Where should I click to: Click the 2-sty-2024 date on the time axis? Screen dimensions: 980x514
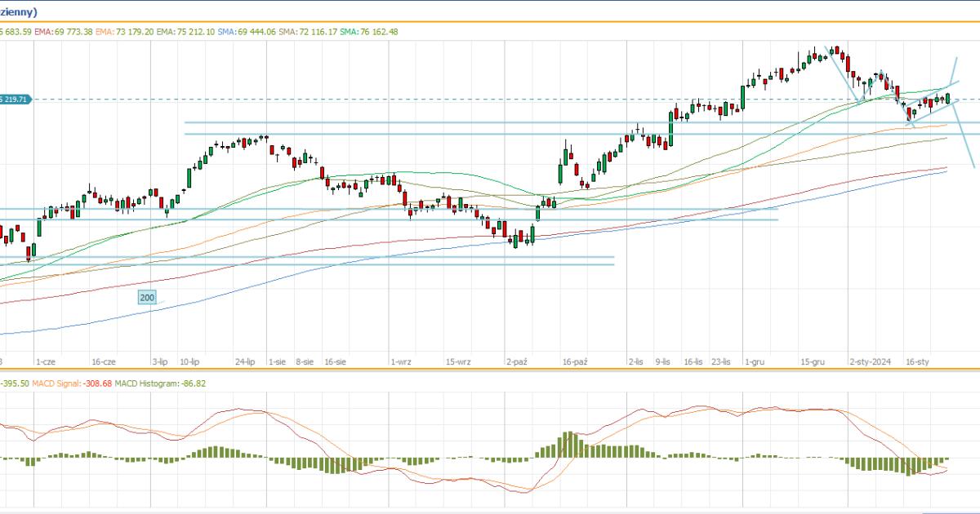click(869, 361)
